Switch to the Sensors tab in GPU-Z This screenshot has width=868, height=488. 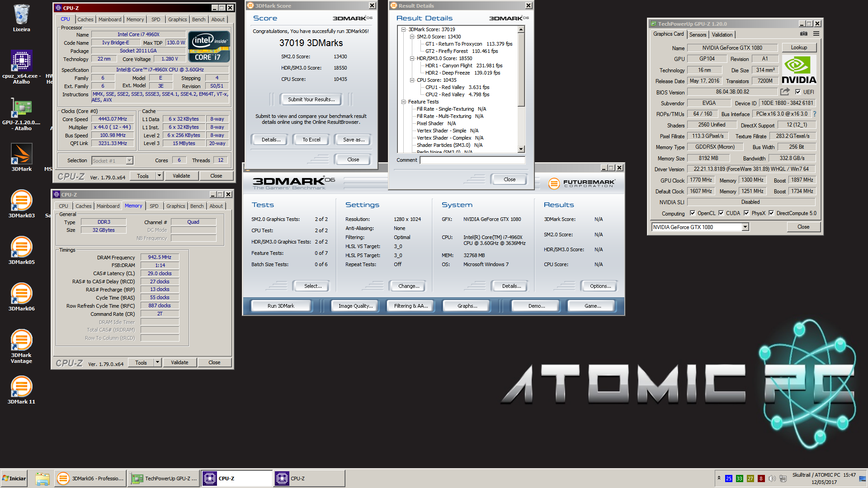pos(698,34)
